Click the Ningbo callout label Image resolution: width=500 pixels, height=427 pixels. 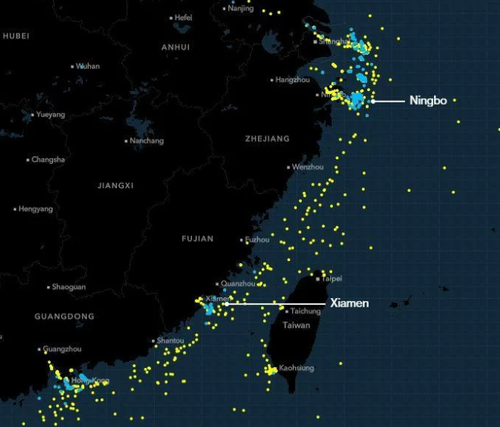[x=428, y=100]
